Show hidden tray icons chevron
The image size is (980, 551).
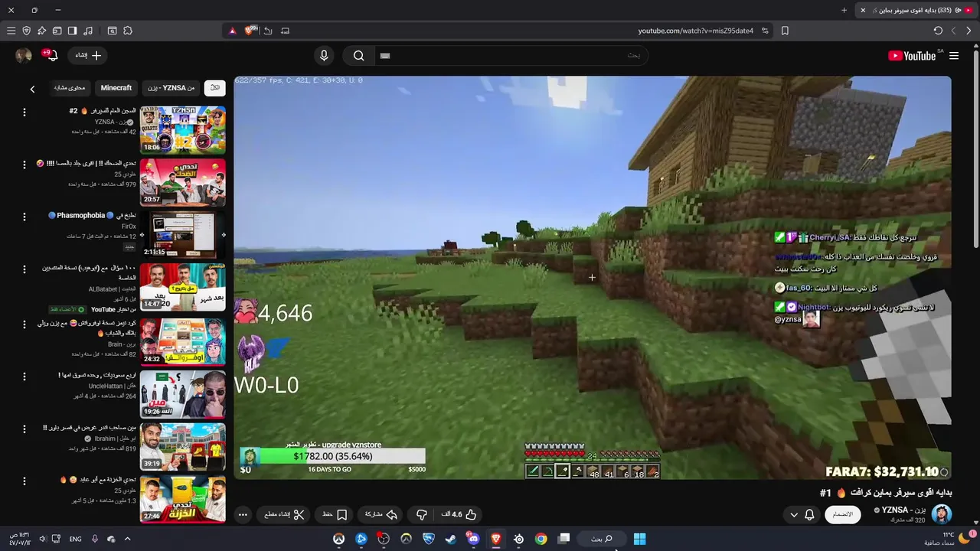(x=127, y=539)
